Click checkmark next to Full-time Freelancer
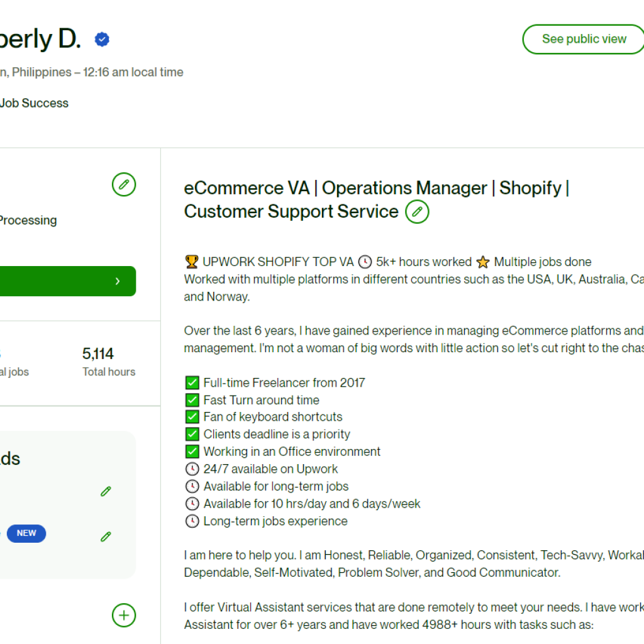644x644 pixels. 192,383
